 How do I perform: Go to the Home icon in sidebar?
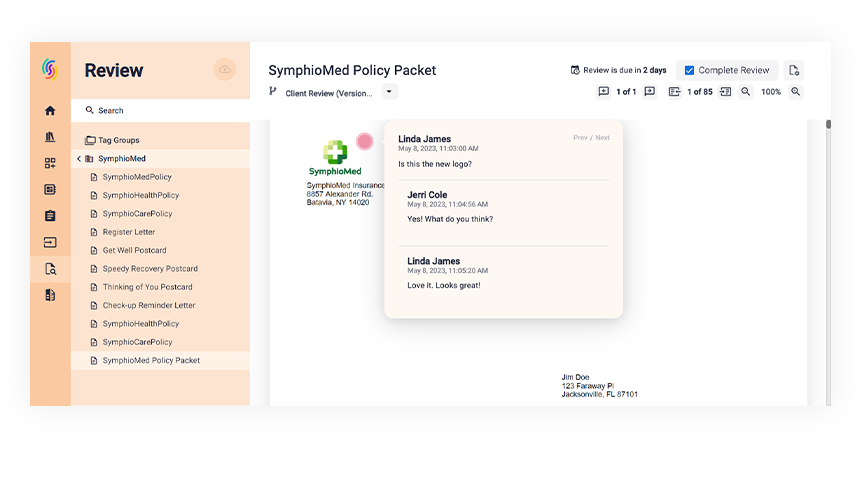pyautogui.click(x=50, y=111)
